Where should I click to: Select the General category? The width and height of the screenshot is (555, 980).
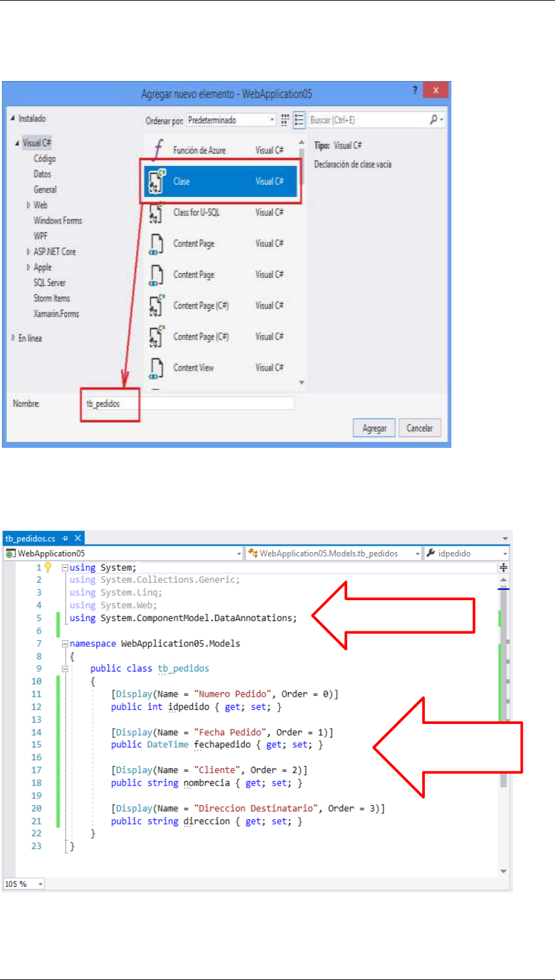click(x=45, y=190)
